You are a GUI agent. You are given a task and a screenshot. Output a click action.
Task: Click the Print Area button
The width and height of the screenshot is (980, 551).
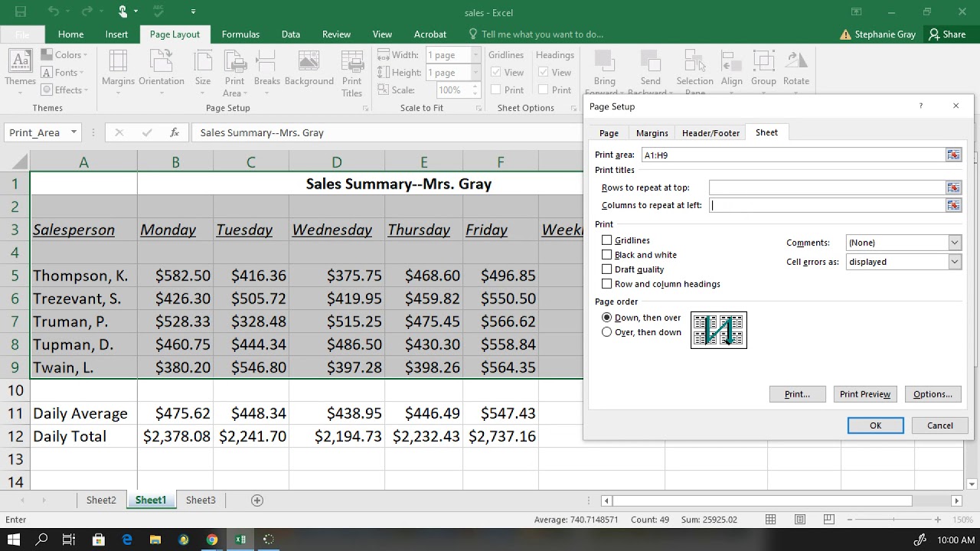coord(234,73)
